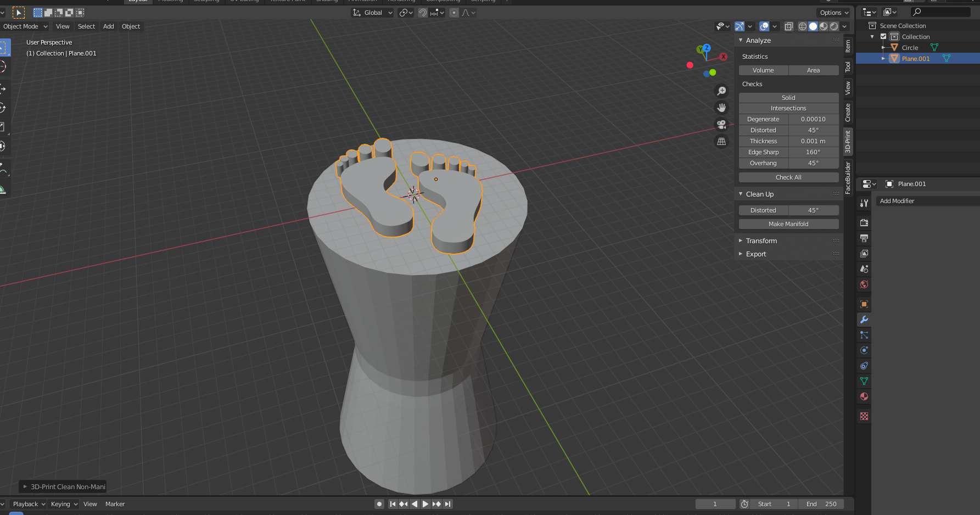Switch to the FaceBuilder sidebar tab

(847, 177)
